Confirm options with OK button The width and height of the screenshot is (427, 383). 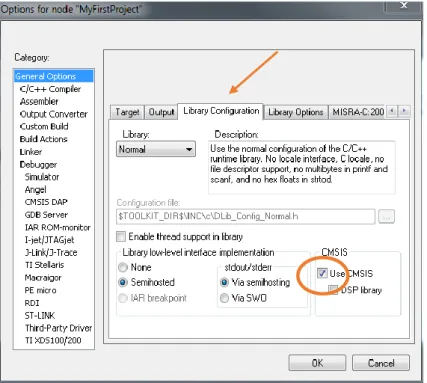pos(317,363)
